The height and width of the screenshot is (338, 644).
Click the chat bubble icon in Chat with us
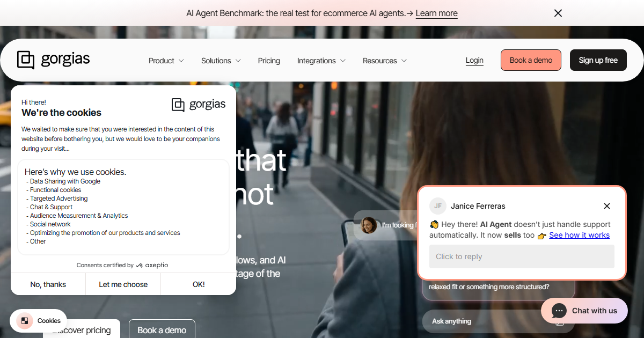[x=559, y=311]
